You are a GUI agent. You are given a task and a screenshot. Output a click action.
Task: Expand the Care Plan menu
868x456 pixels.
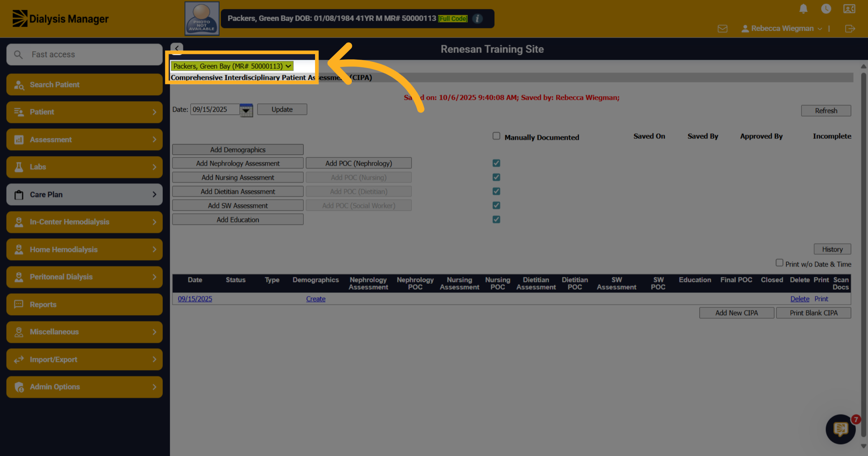[84, 194]
